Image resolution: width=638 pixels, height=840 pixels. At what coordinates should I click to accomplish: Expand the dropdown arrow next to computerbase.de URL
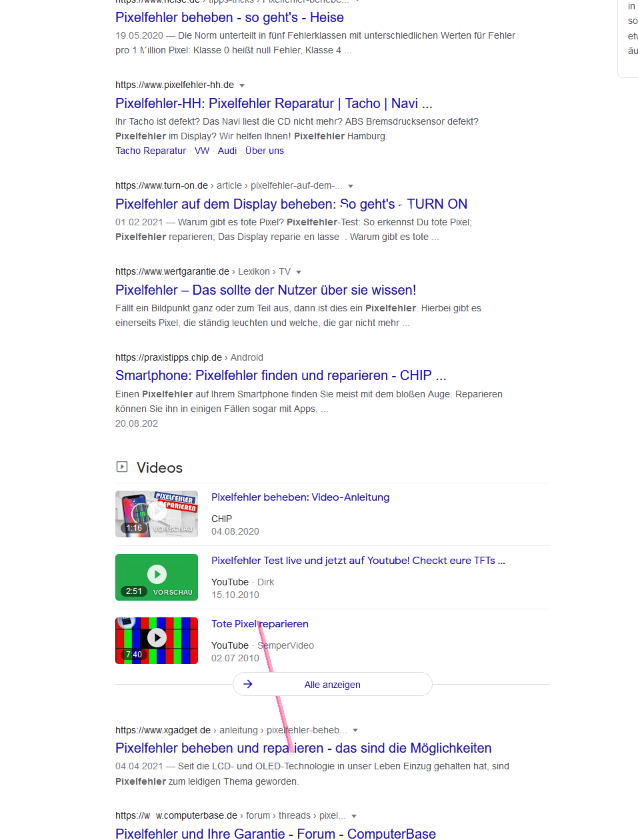[x=354, y=816]
